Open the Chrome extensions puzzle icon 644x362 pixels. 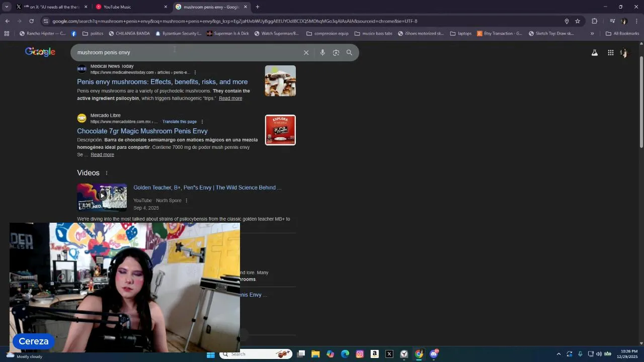pos(594,21)
